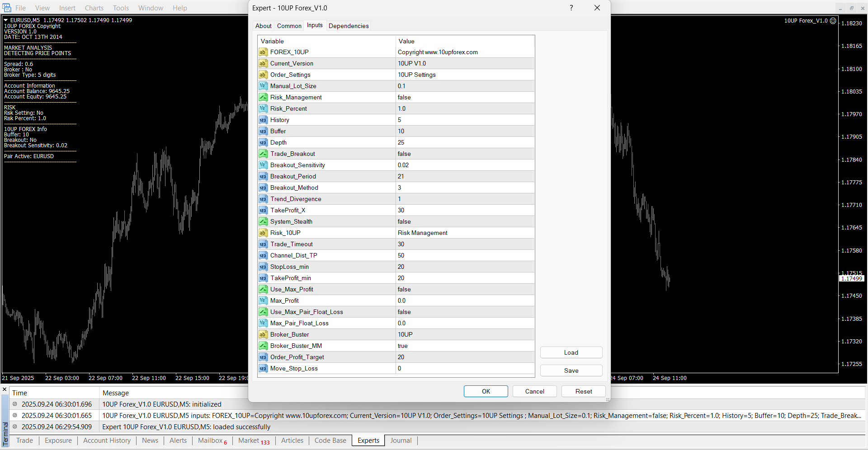Click the Variable column header

click(x=326, y=41)
